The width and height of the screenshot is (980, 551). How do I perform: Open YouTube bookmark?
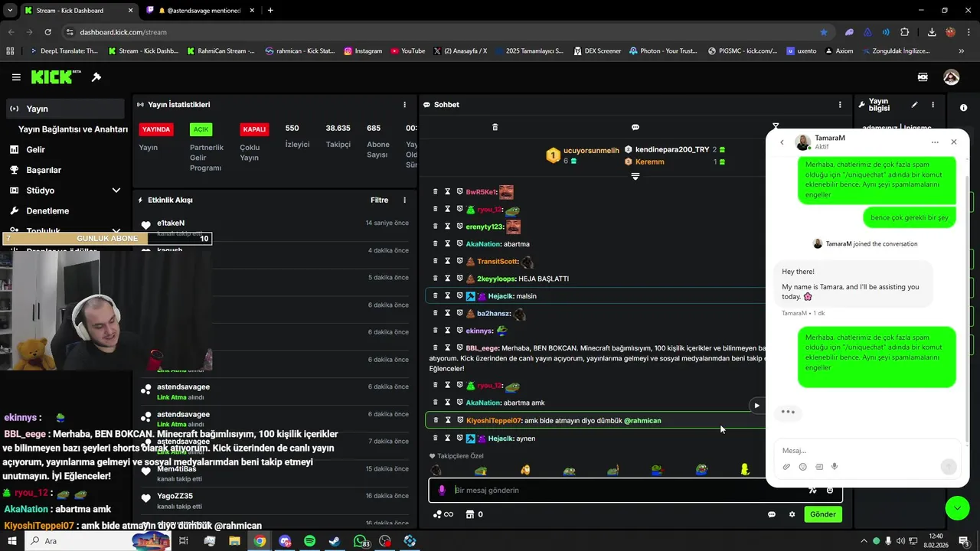coord(407,51)
